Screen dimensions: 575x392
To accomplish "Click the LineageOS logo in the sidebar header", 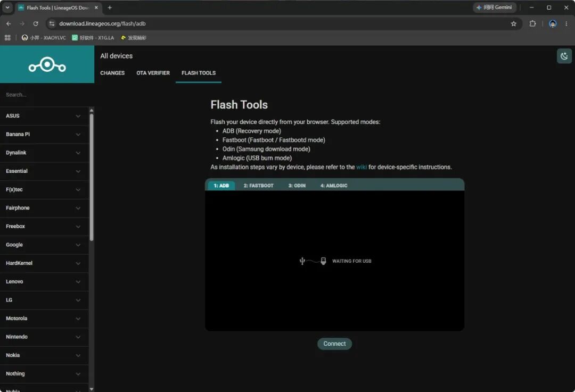I will [47, 65].
